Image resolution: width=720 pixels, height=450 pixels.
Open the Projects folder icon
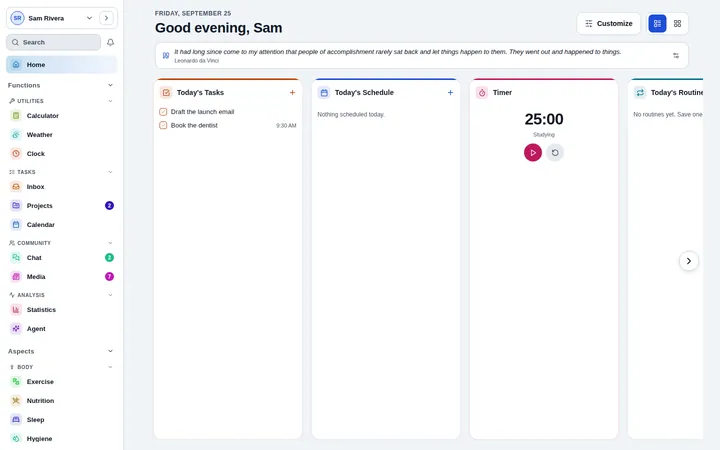pyautogui.click(x=16, y=206)
